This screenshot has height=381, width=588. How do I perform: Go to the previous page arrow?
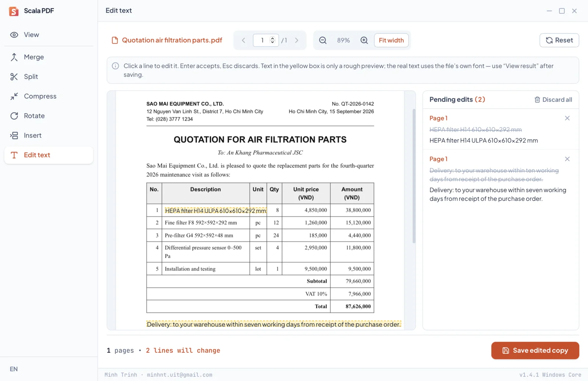(x=243, y=40)
